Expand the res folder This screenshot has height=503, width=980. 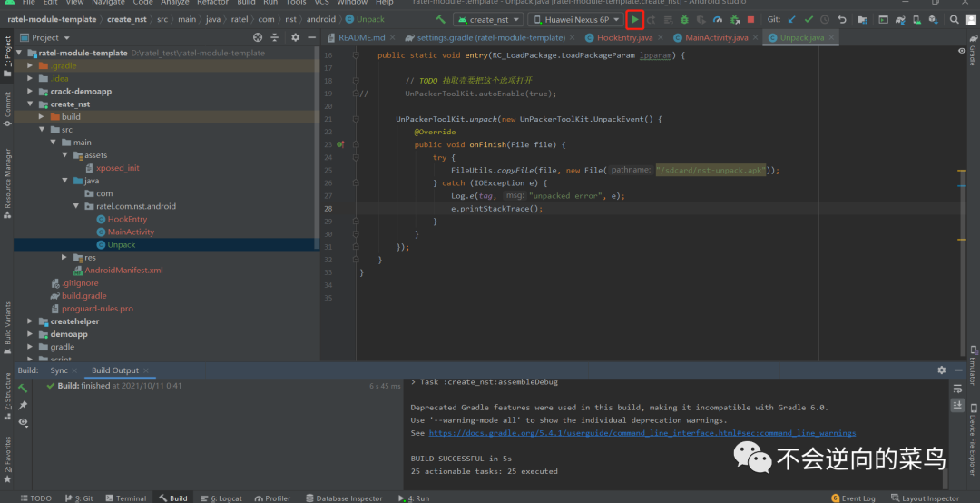point(65,257)
